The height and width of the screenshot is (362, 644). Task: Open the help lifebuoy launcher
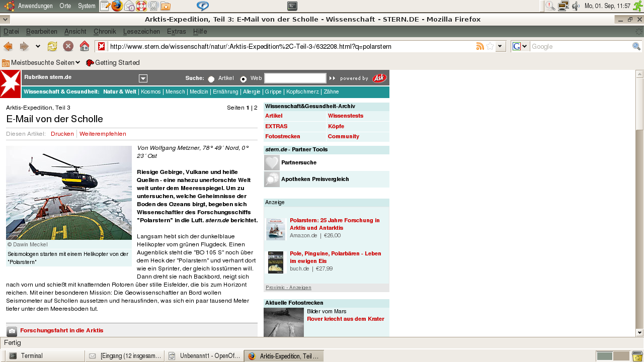click(x=141, y=6)
